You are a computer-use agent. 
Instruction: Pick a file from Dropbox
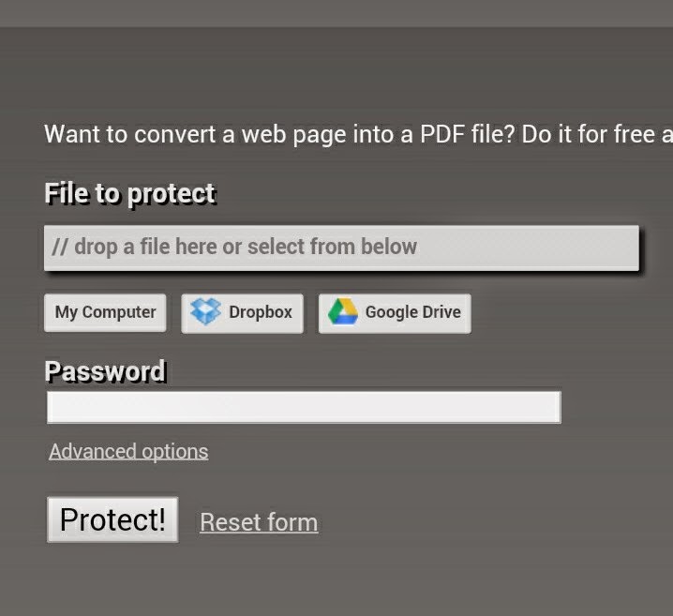(x=242, y=313)
